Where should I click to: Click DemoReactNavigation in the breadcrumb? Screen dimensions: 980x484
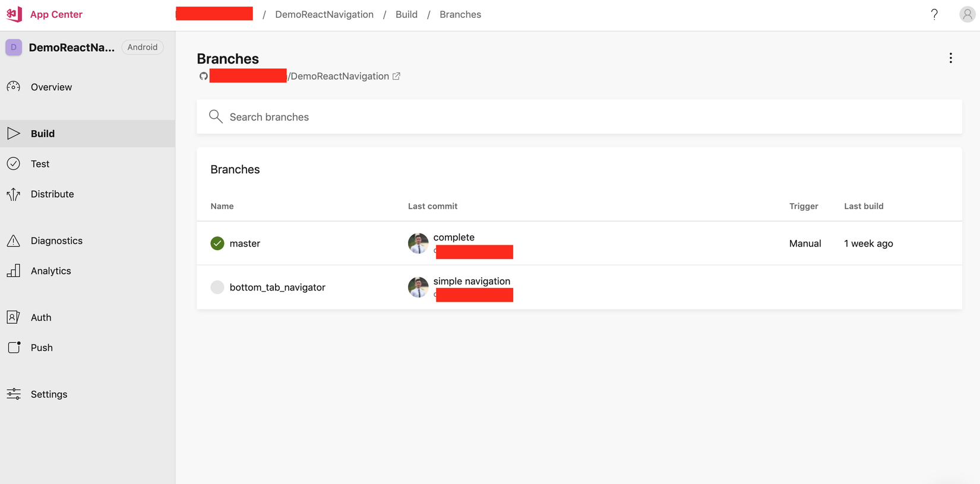click(324, 14)
